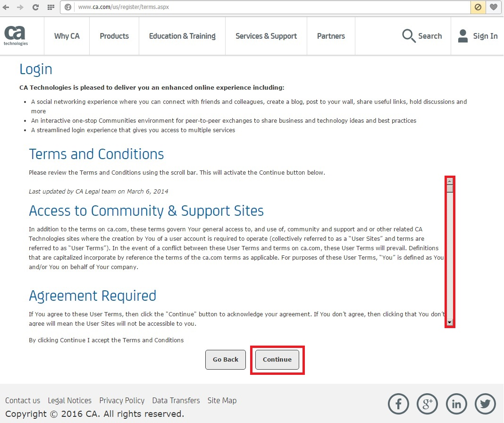Click the scrollbar down arrow of terms box
This screenshot has height=423, width=504.
point(450,322)
